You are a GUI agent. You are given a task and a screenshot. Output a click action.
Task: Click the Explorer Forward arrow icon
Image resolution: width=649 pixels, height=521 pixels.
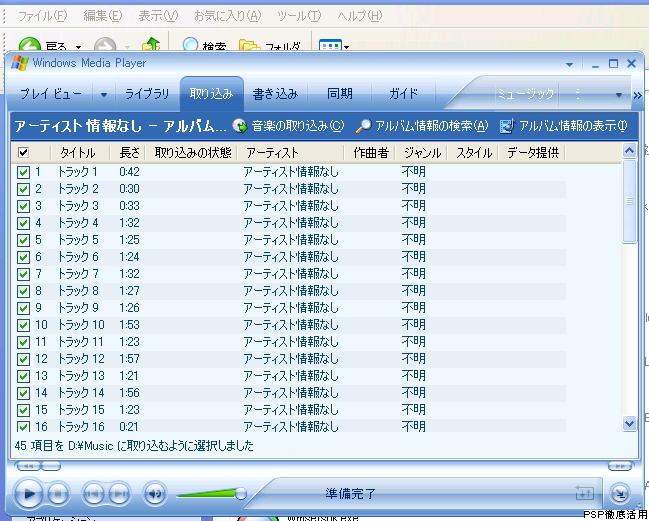pyautogui.click(x=105, y=45)
